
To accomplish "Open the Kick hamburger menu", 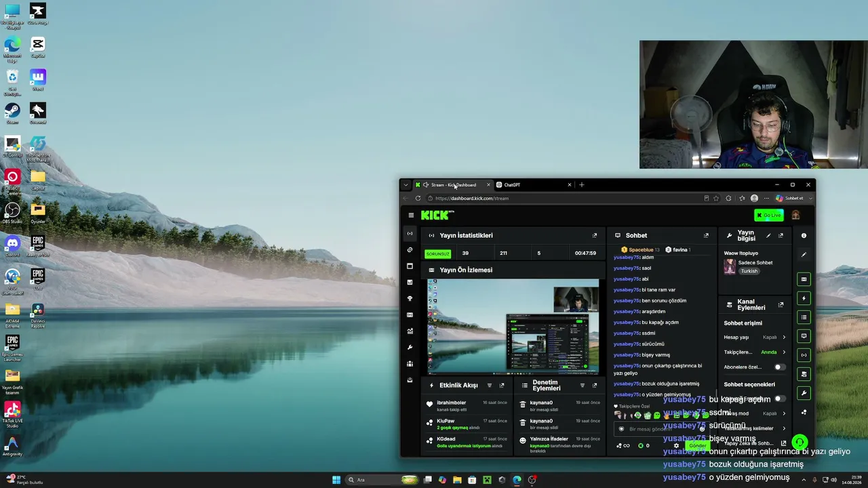I will pyautogui.click(x=411, y=216).
